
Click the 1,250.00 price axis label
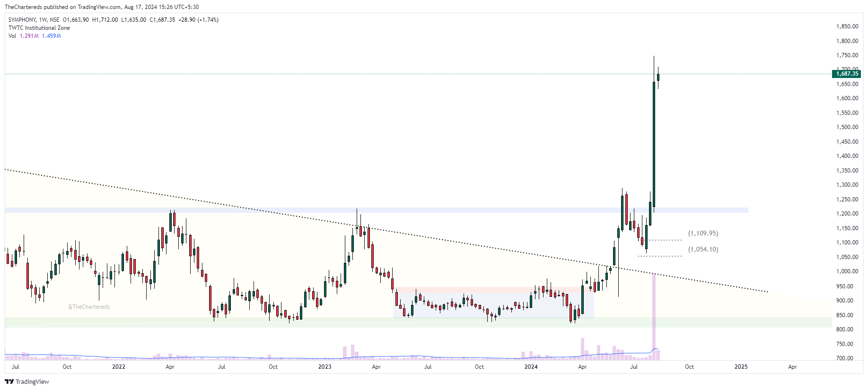[847, 199]
